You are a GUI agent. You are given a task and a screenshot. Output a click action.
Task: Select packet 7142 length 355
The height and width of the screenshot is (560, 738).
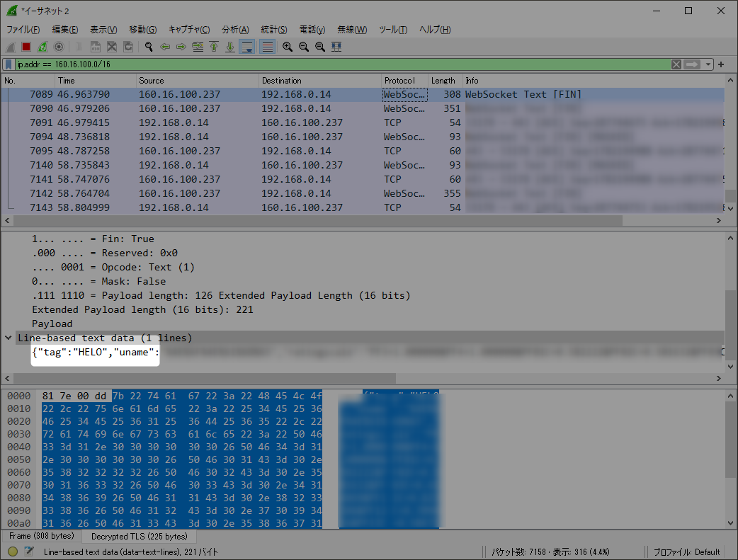(x=363, y=193)
